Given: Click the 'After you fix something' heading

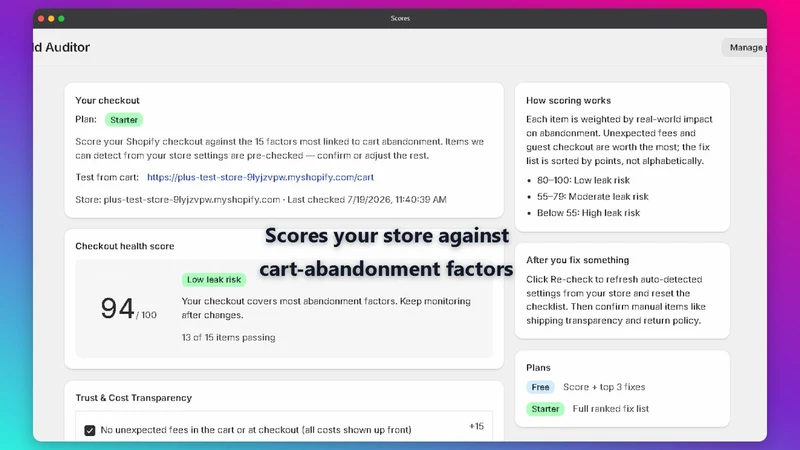Looking at the screenshot, I should [578, 260].
